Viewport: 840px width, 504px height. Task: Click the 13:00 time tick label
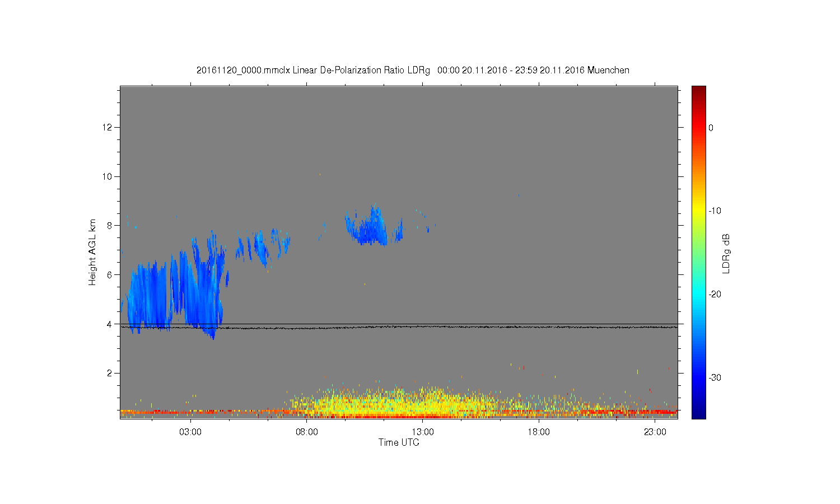[x=423, y=432]
